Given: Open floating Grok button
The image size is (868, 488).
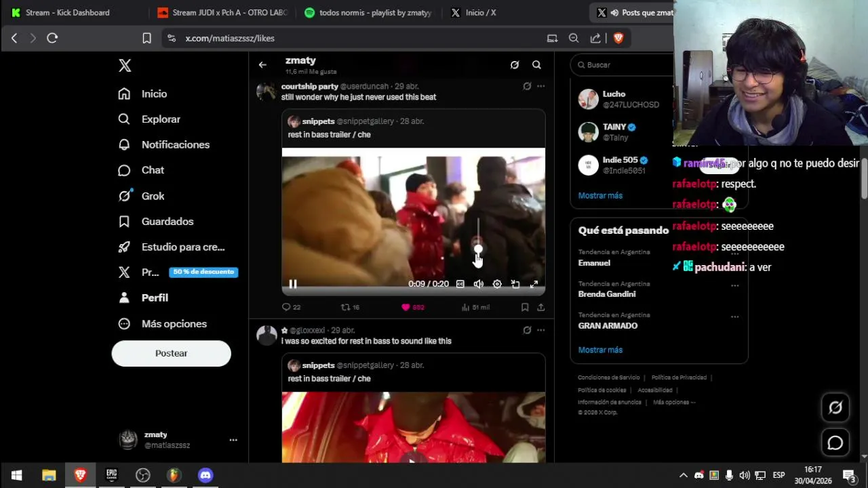Looking at the screenshot, I should point(835,407).
